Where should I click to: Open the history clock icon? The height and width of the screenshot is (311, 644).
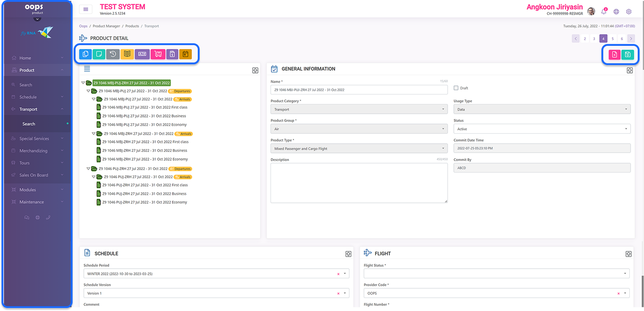tap(113, 54)
